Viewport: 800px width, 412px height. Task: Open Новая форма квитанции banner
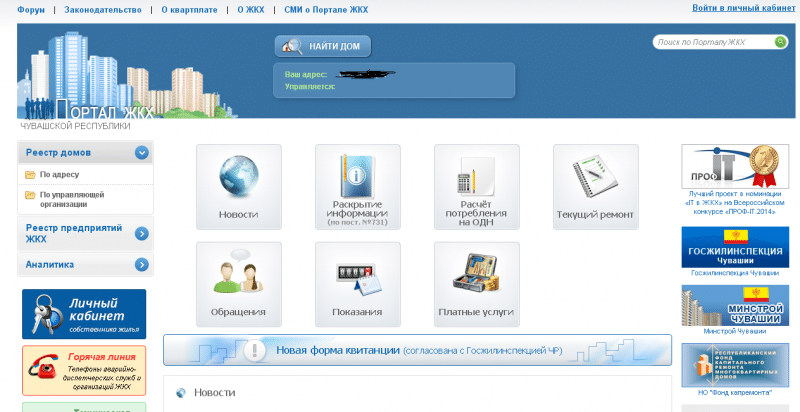[x=417, y=351]
